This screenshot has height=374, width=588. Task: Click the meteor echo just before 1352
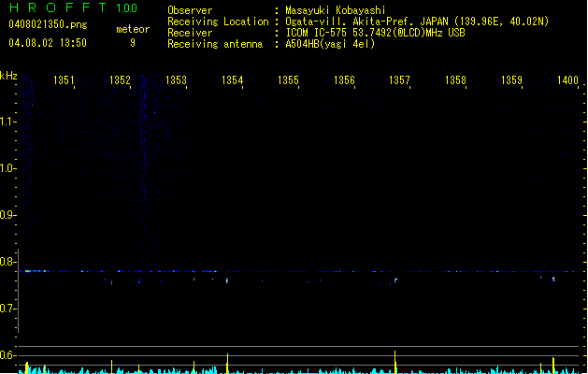coord(112,282)
